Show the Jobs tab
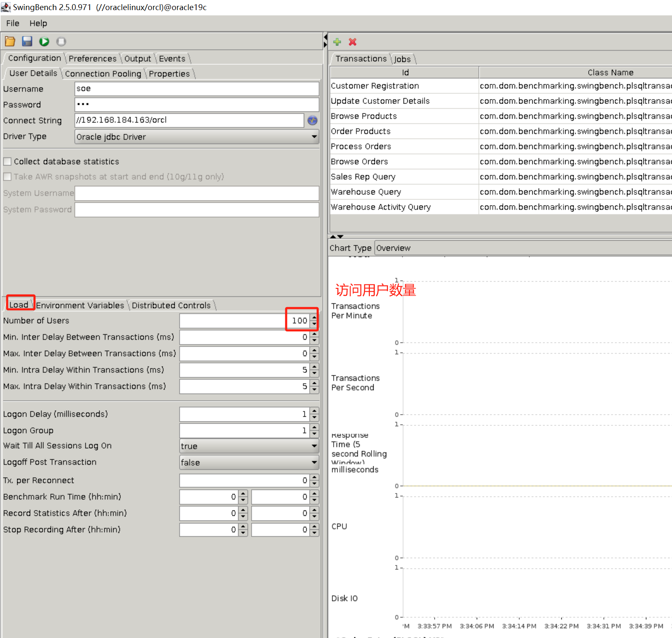Screen dimensions: 672x638 coord(402,59)
